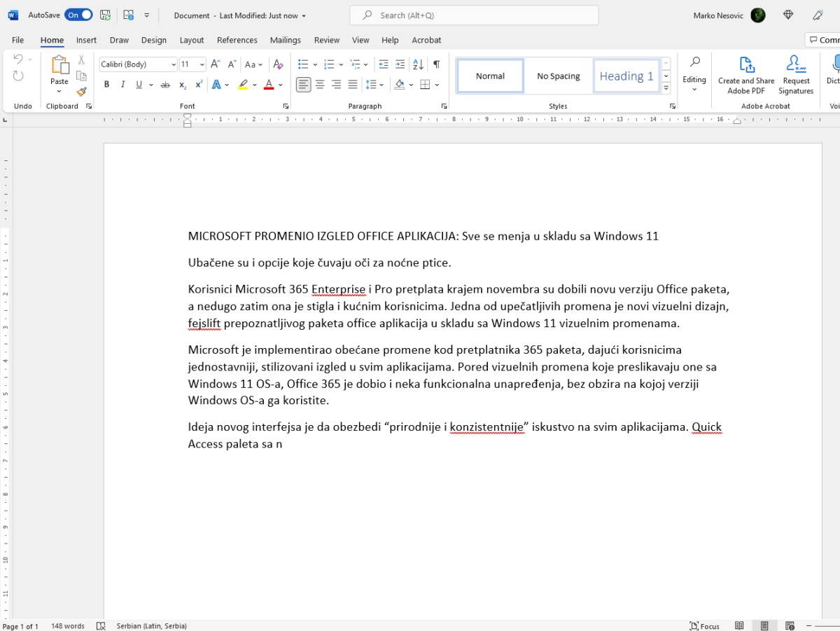Enable Focus mode
The image size is (840, 631).
[704, 625]
